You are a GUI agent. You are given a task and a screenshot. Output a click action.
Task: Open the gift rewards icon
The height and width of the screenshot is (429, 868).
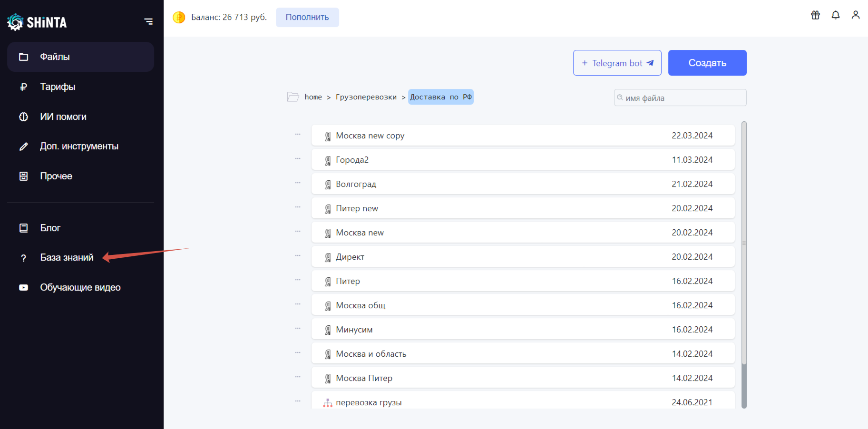click(815, 15)
